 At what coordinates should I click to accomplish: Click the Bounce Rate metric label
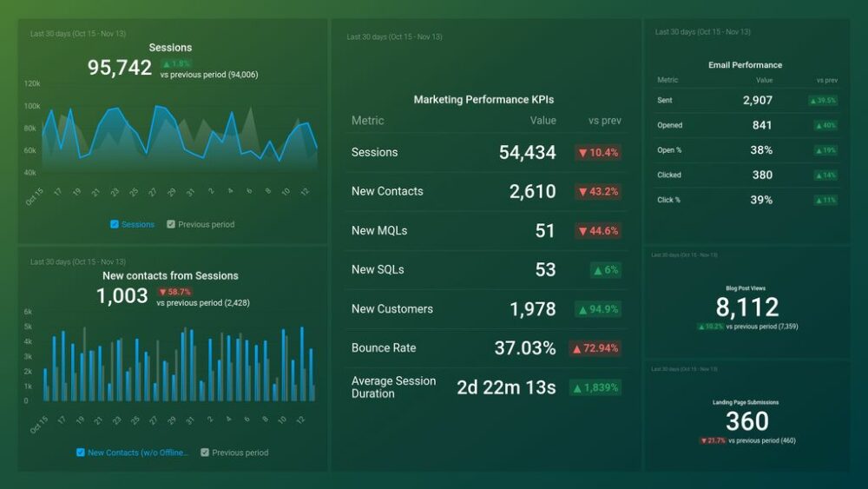(x=384, y=348)
